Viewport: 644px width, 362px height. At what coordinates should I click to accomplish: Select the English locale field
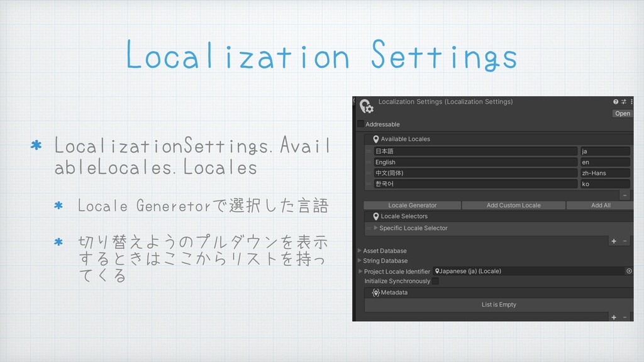pos(475,162)
